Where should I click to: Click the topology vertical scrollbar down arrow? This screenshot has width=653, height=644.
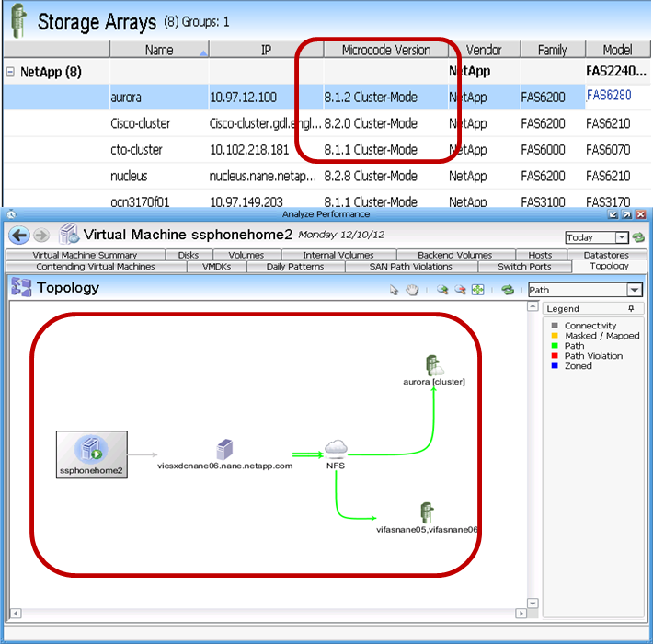click(x=533, y=604)
